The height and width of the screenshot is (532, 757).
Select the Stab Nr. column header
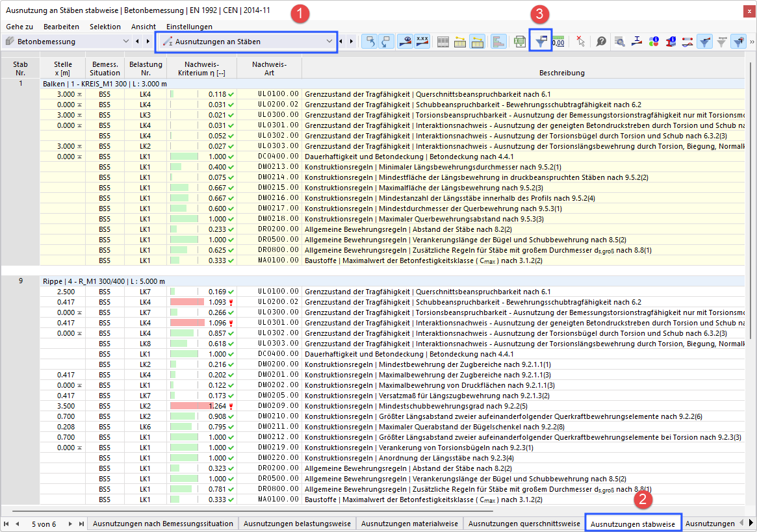pos(20,69)
